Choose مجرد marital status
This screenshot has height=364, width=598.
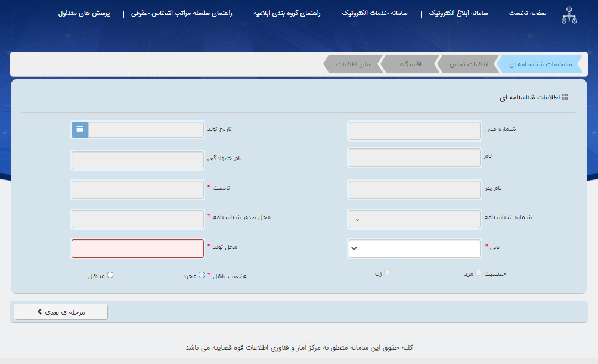202,275
